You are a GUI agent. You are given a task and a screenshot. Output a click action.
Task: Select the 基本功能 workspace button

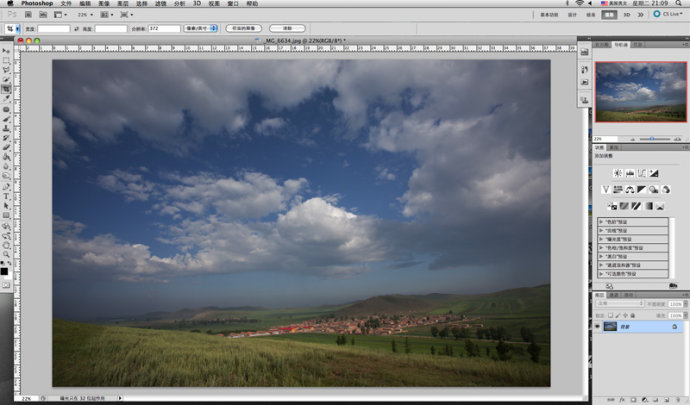pos(549,15)
